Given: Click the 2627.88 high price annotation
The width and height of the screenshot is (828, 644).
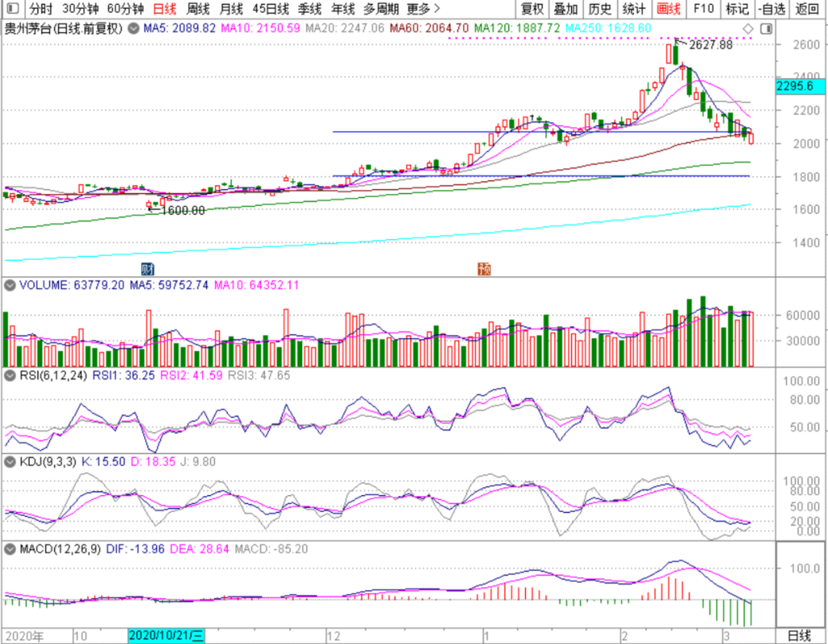Looking at the screenshot, I should (711, 45).
